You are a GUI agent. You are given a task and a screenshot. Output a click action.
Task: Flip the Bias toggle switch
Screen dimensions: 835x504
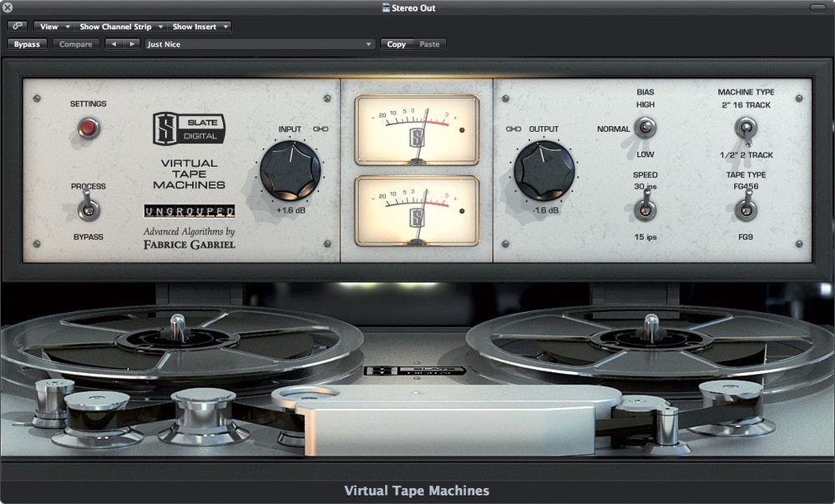645,128
